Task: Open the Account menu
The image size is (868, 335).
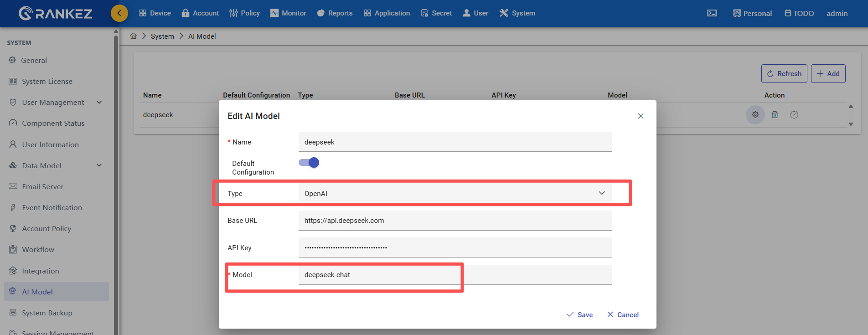Action: coord(200,13)
